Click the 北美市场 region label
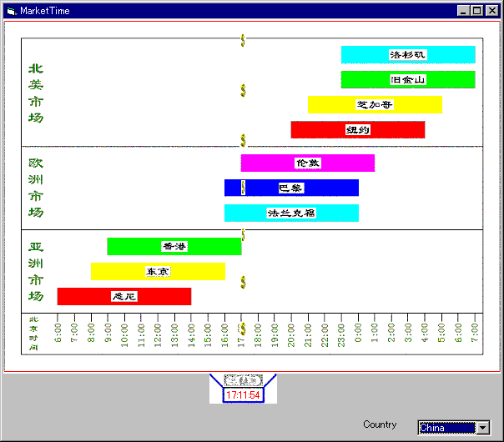The image size is (504, 442). pyautogui.click(x=36, y=93)
